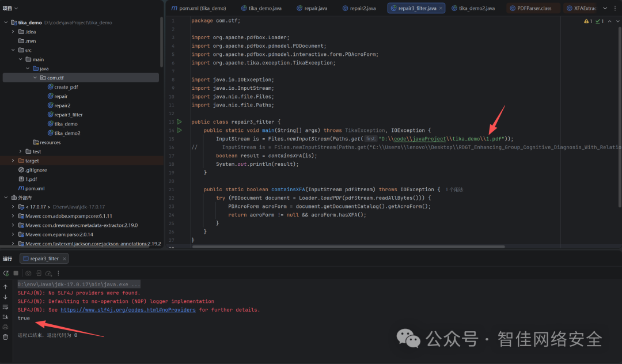Screen dimensions: 622x364
Task: Expand the .idea folder
Action: pyautogui.click(x=13, y=32)
